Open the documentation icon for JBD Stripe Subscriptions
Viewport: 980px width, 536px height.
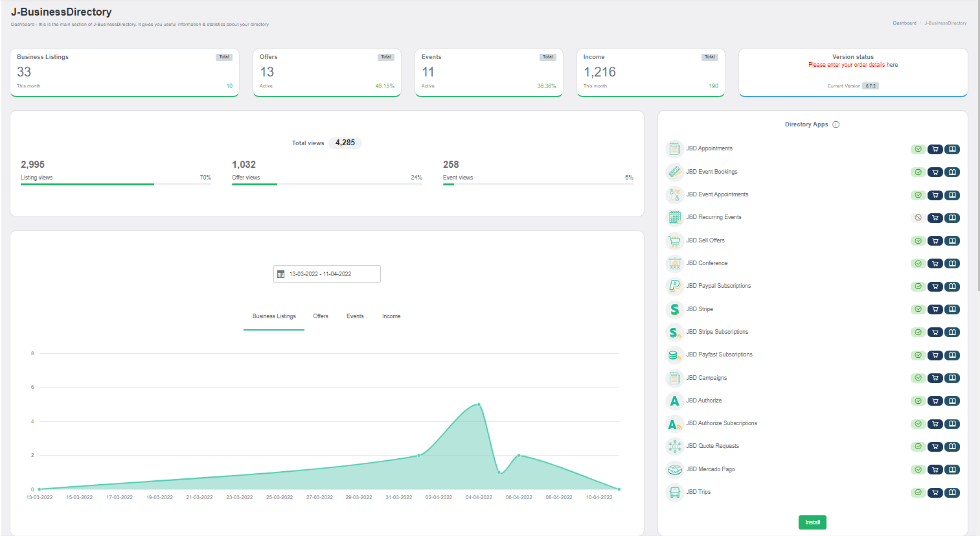click(952, 332)
